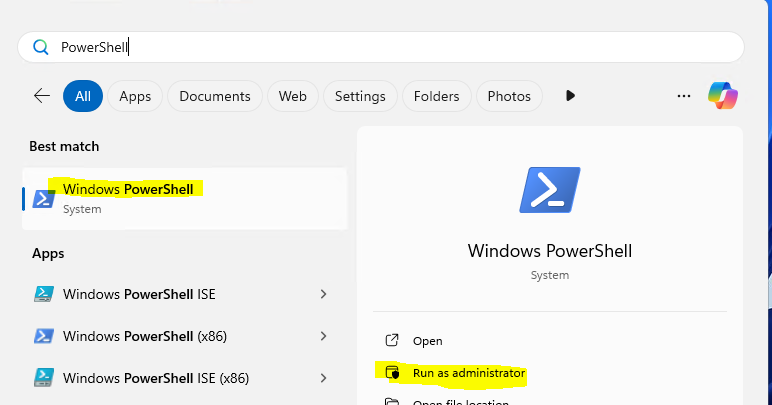Select the Documents filter tab
Image resolution: width=772 pixels, height=405 pixels.
[215, 96]
